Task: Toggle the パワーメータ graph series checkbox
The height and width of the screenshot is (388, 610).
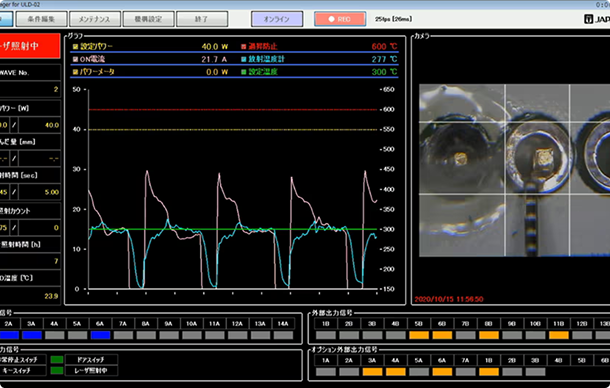Action: [x=75, y=72]
